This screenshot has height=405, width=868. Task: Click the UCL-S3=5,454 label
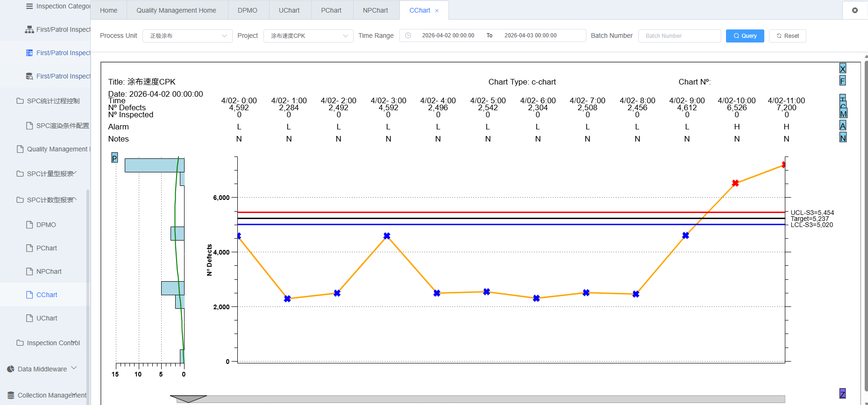pos(812,213)
